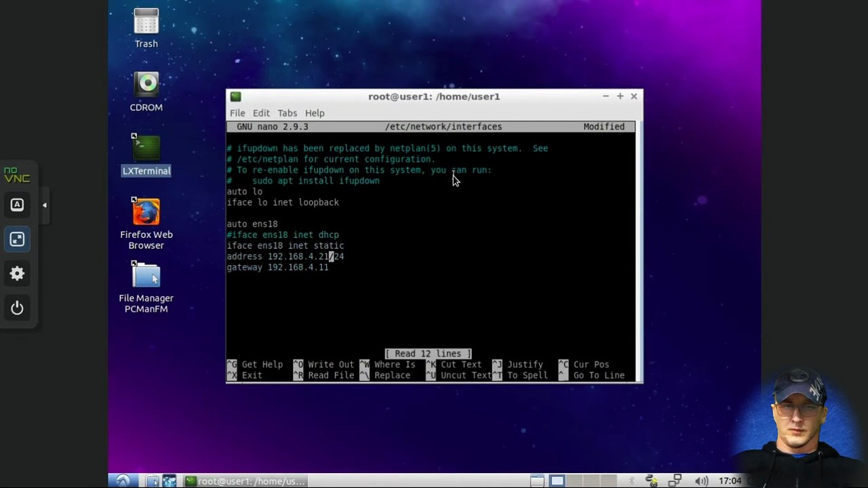This screenshot has width=868, height=488.
Task: Click the second launcher icon in taskbar
Action: tap(169, 481)
